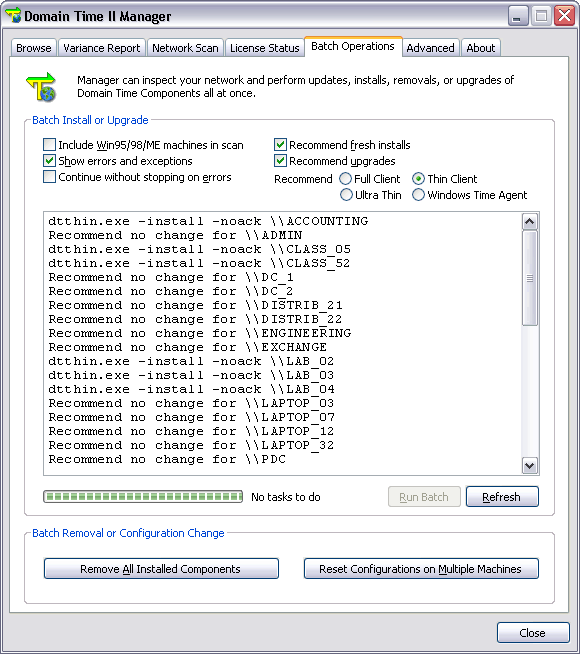The width and height of the screenshot is (580, 654).
Task: Select the \\CLASS_52 install line
Action: (x=199, y=263)
